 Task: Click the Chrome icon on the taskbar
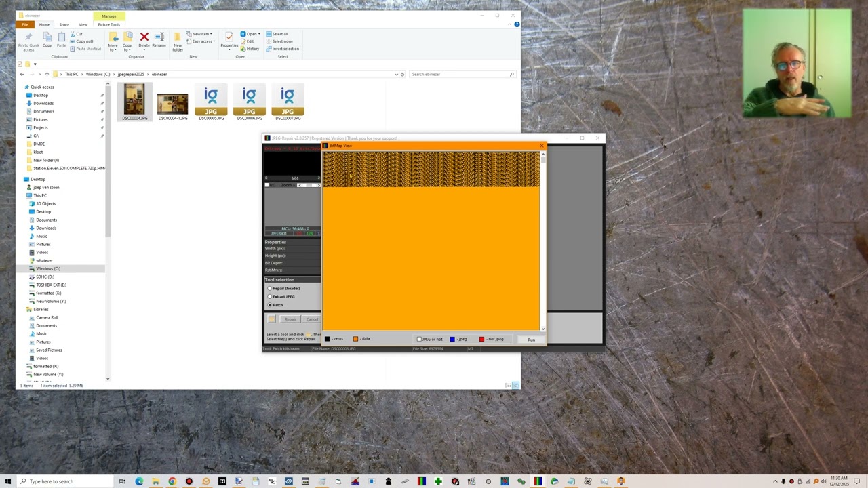(172, 481)
